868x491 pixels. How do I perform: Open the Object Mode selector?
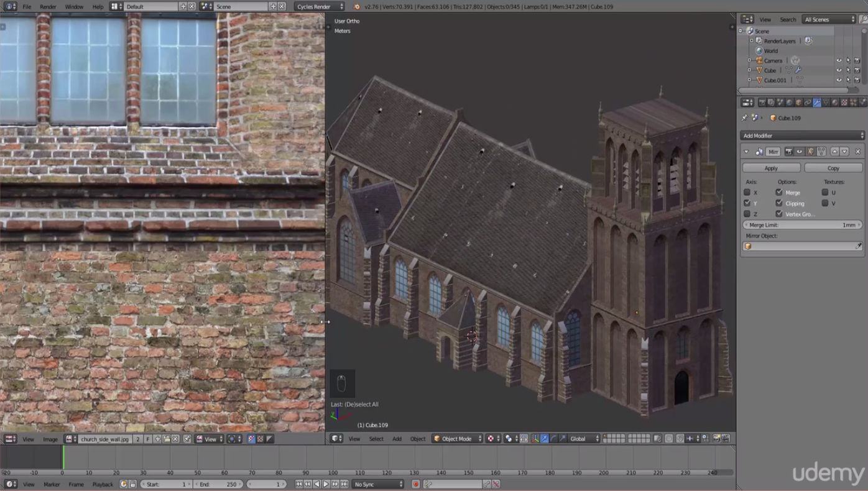pyautogui.click(x=457, y=439)
